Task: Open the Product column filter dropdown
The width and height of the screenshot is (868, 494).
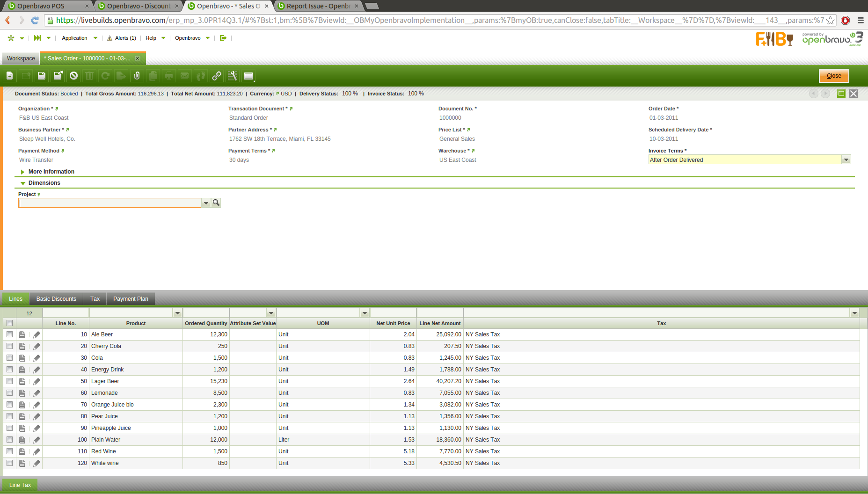Action: [x=177, y=313]
